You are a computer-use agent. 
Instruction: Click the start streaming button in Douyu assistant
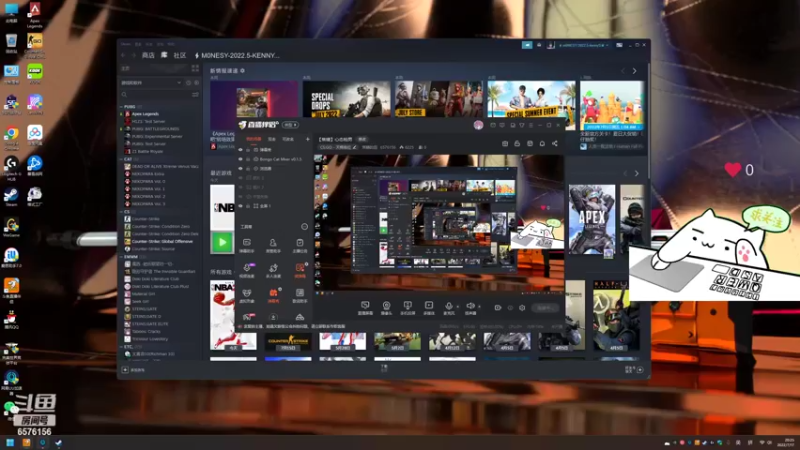click(544, 308)
